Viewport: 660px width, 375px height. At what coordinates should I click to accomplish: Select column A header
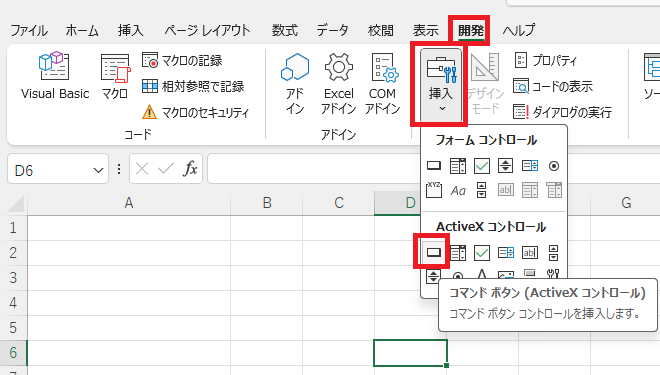[x=129, y=203]
